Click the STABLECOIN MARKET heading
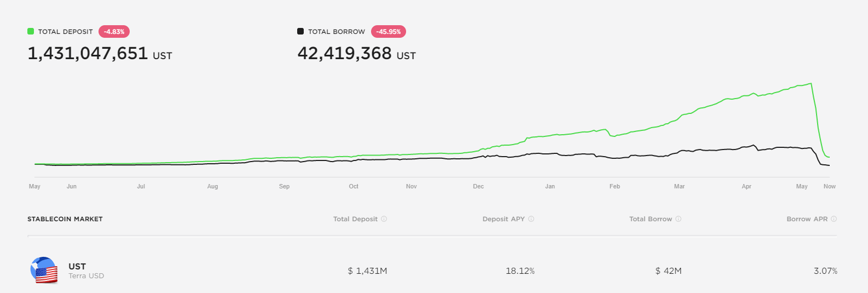The image size is (868, 293). coord(65,219)
